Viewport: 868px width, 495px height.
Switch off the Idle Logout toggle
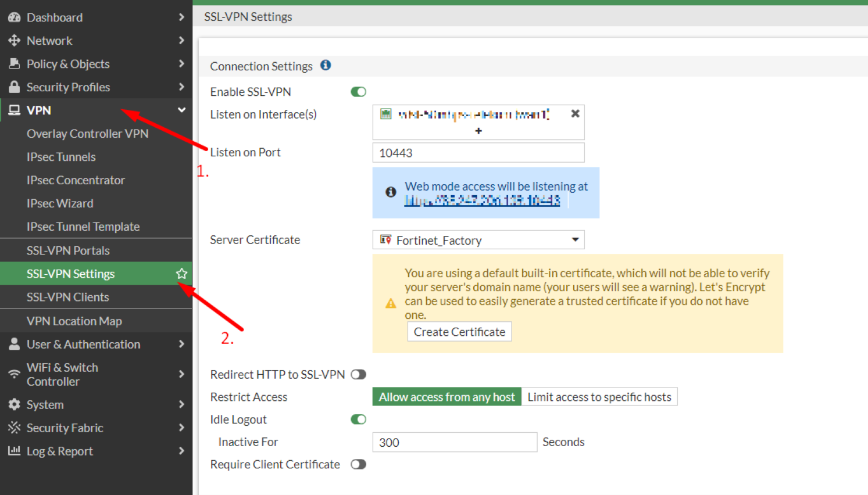tap(358, 419)
